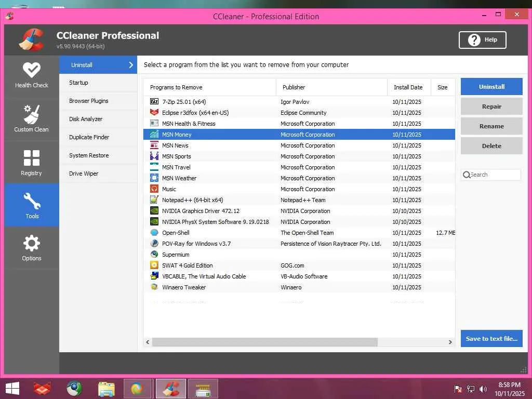532x399 pixels.
Task: Click the Open-Shell program icon
Action: tap(154, 232)
